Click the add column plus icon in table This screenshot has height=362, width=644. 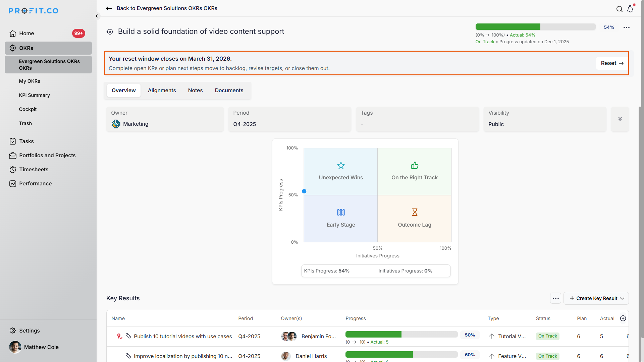[x=623, y=318]
